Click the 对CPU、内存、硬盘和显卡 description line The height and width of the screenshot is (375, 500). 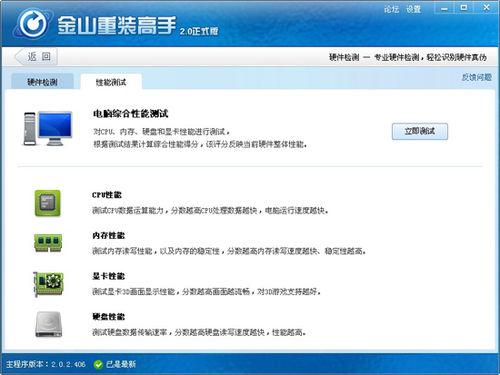click(162, 132)
